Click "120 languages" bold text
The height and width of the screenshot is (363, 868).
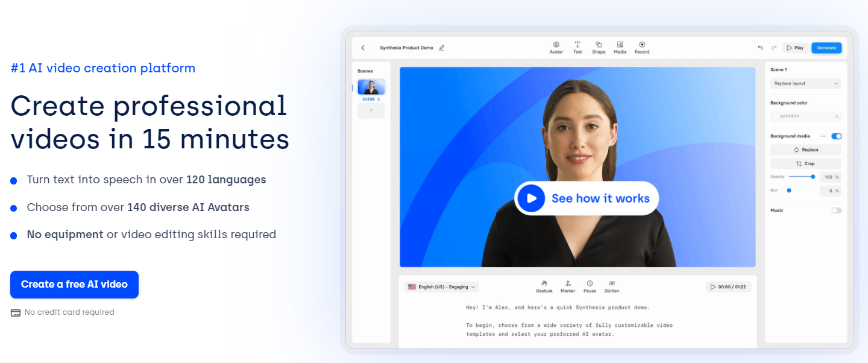(x=226, y=180)
